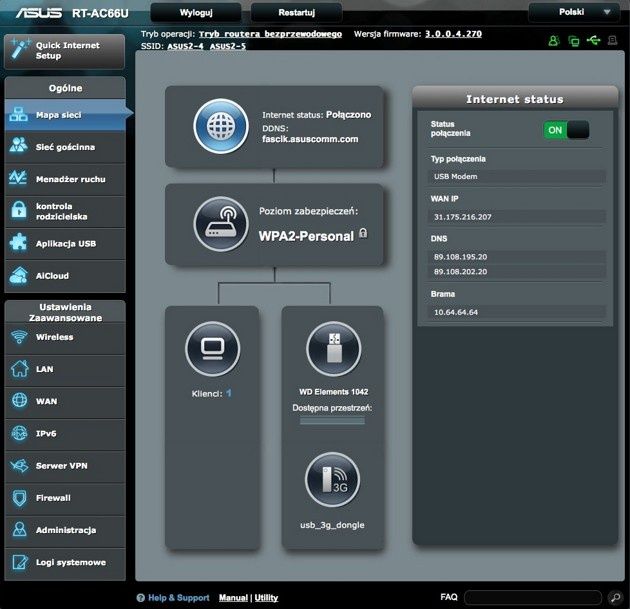Click the Administracja person icon
Screen dimensions: 630x609
click(x=19, y=529)
